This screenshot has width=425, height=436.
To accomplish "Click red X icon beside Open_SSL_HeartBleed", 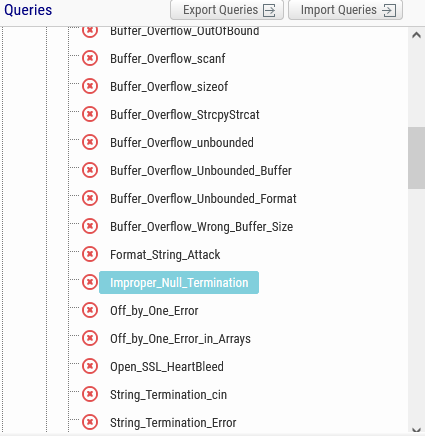I will click(x=90, y=366).
